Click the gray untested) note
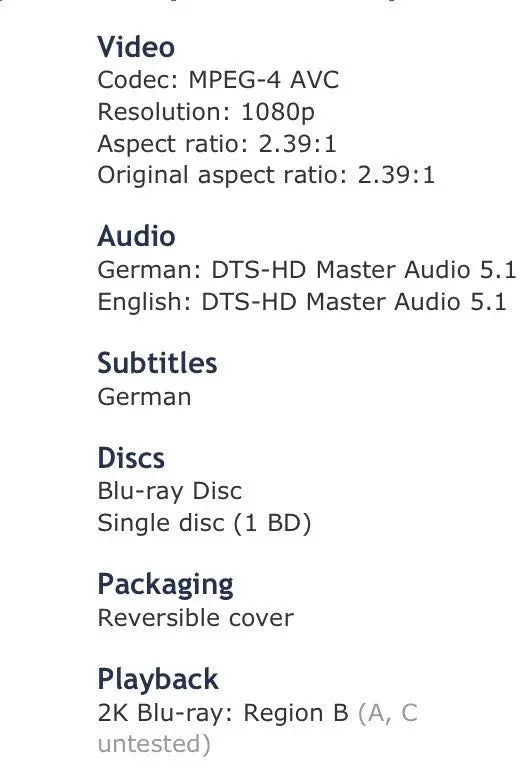 154,744
